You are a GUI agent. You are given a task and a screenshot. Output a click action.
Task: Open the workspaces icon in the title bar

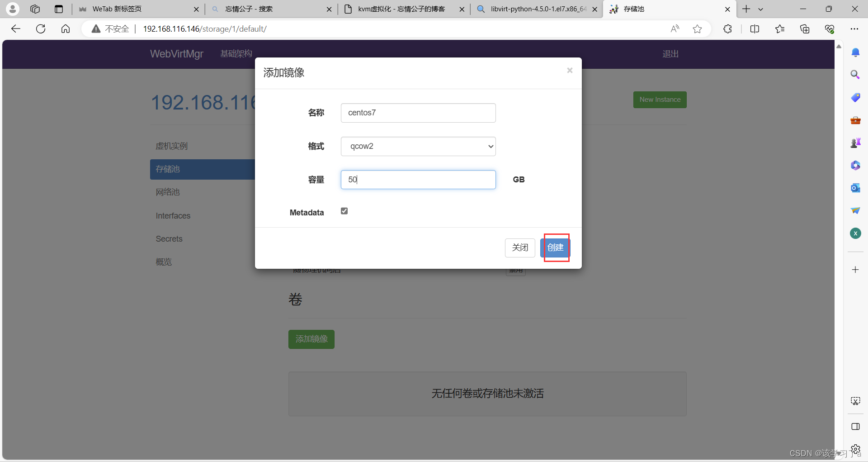pos(35,9)
